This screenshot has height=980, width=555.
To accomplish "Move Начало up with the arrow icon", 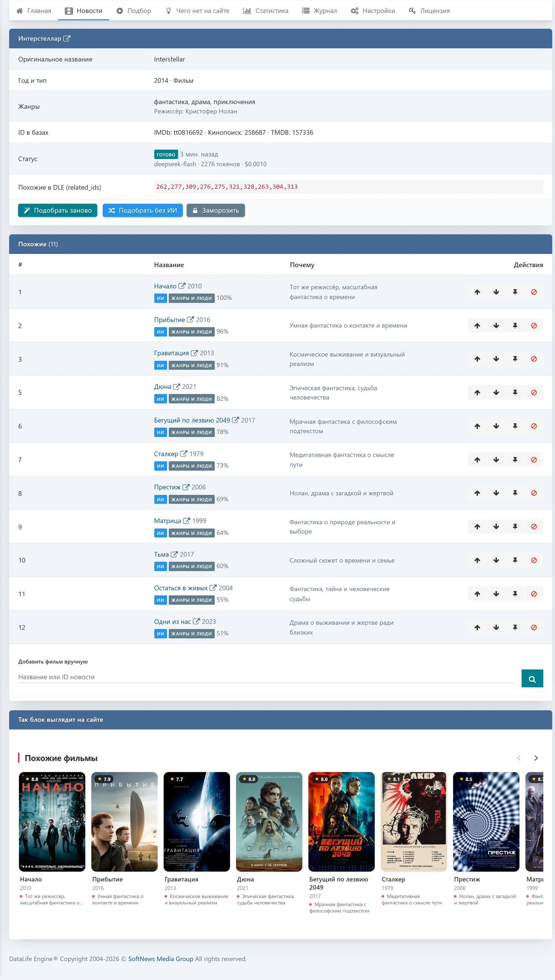I will click(x=477, y=292).
